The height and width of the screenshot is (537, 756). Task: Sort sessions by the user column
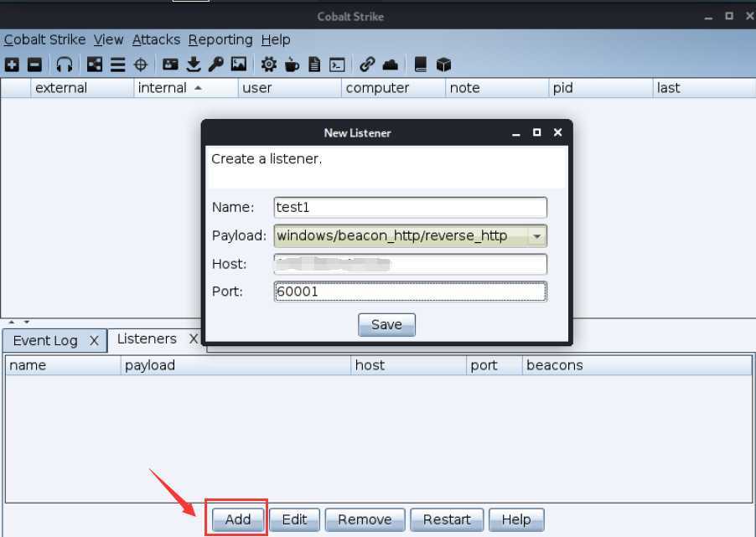pos(290,88)
